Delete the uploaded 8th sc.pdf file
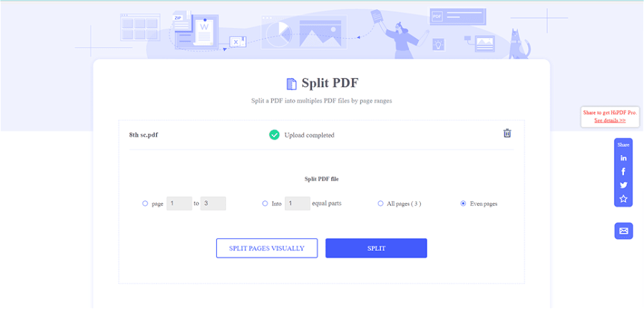This screenshot has width=644, height=309. [x=507, y=133]
